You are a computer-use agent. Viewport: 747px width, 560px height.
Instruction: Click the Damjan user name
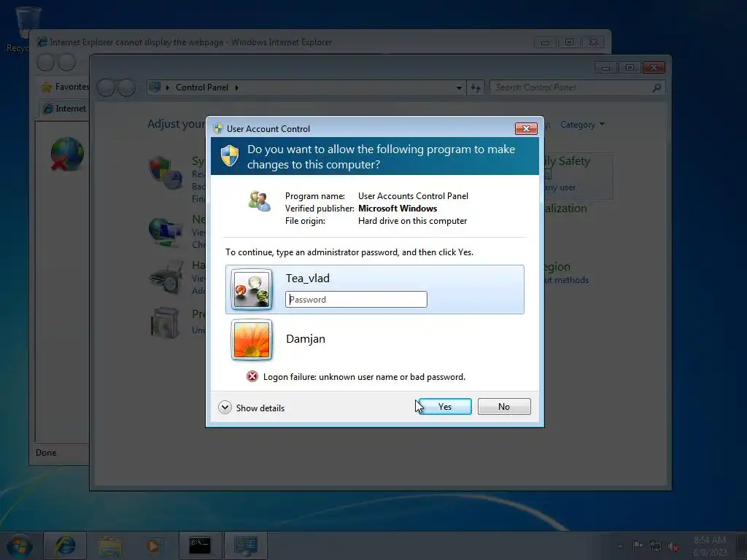point(306,339)
